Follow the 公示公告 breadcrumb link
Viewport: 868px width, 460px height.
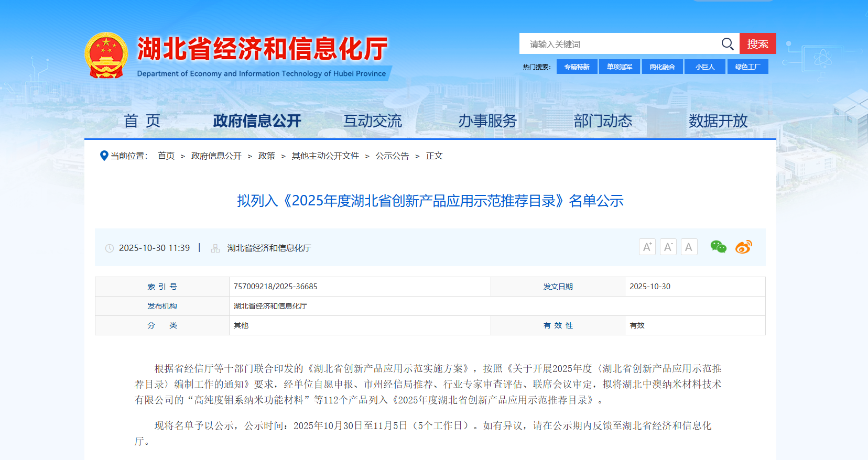click(x=392, y=156)
